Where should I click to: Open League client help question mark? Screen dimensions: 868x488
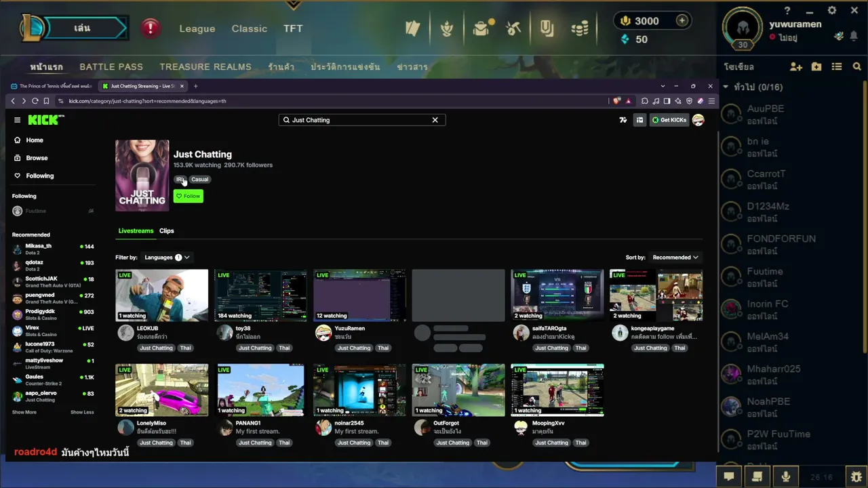pos(787,11)
